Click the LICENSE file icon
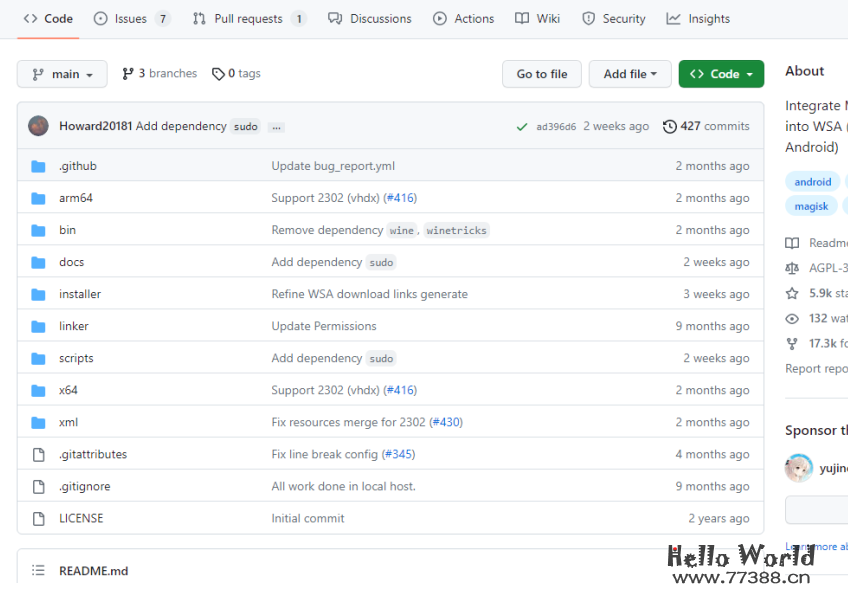The width and height of the screenshot is (848, 608). click(x=39, y=518)
